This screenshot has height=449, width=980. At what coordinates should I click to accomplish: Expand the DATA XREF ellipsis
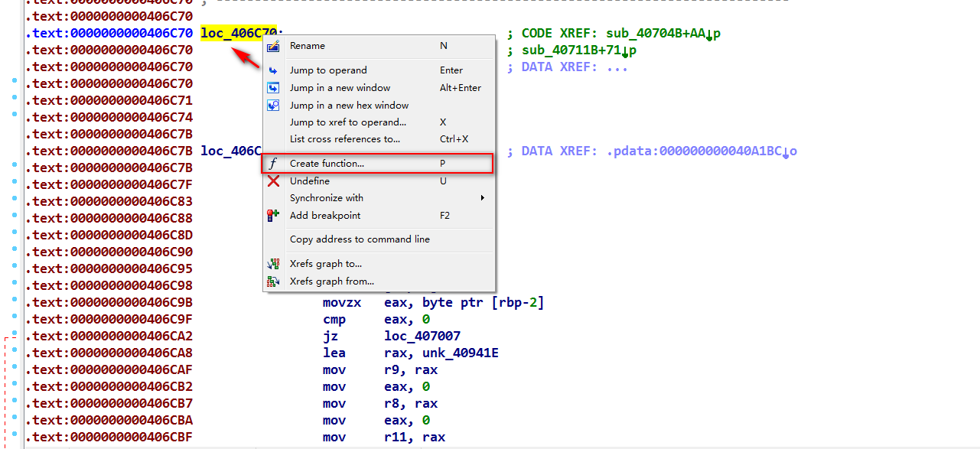pos(617,67)
